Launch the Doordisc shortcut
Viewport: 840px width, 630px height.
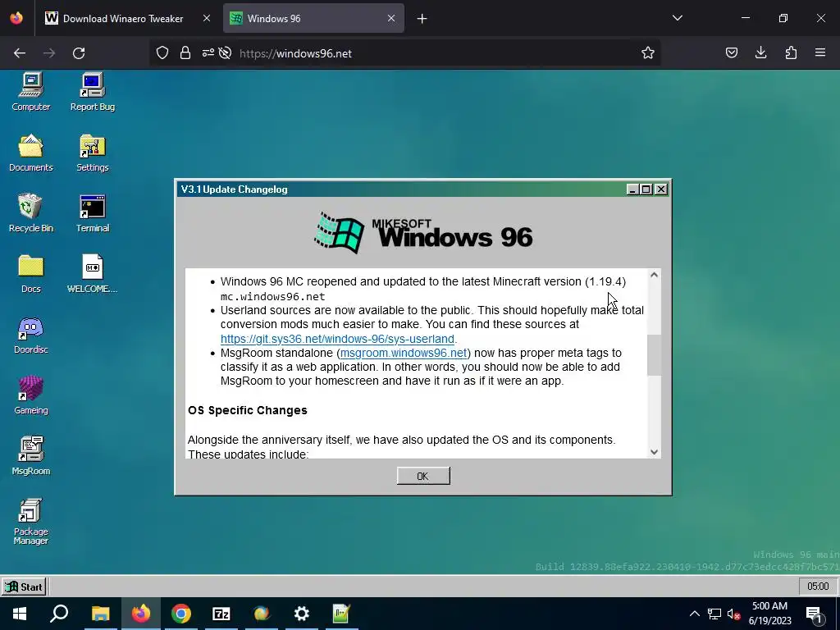(31, 335)
